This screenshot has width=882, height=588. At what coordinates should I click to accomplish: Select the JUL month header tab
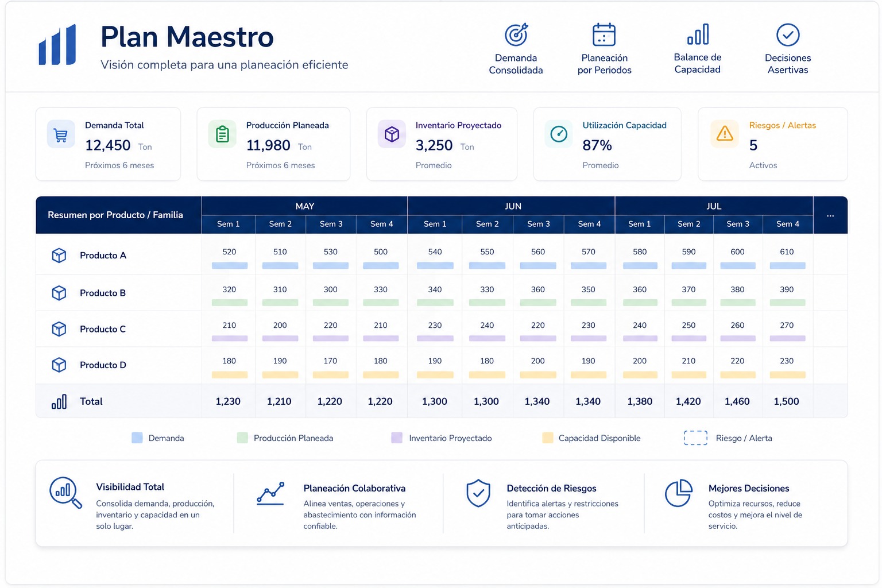tap(714, 206)
